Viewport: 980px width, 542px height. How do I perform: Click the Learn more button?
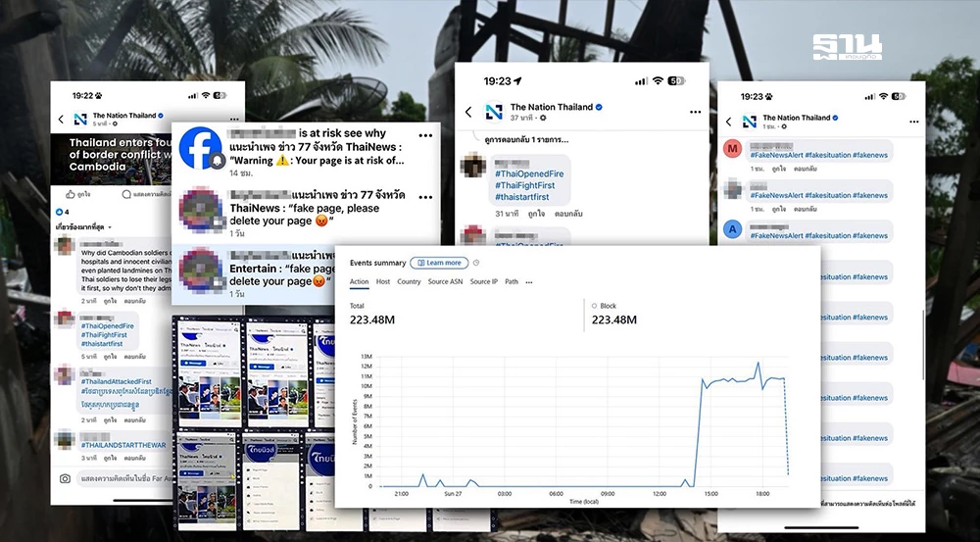click(439, 263)
